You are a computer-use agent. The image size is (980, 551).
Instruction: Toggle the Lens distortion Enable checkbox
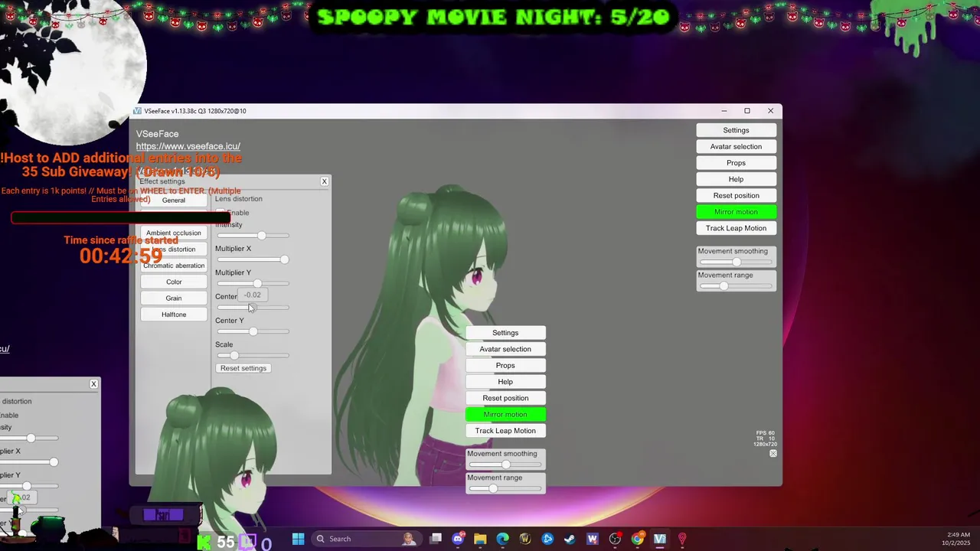(x=220, y=212)
